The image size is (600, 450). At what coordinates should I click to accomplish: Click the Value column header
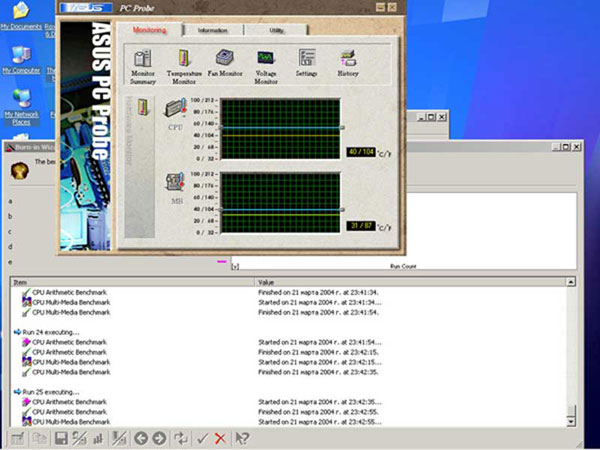click(x=410, y=282)
